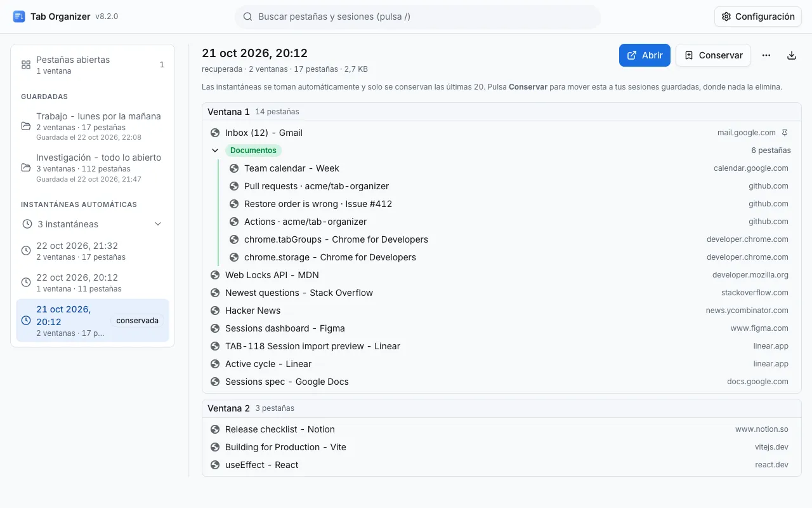Click Sessions dashboard - Figma row
812x508 pixels.
502,328
